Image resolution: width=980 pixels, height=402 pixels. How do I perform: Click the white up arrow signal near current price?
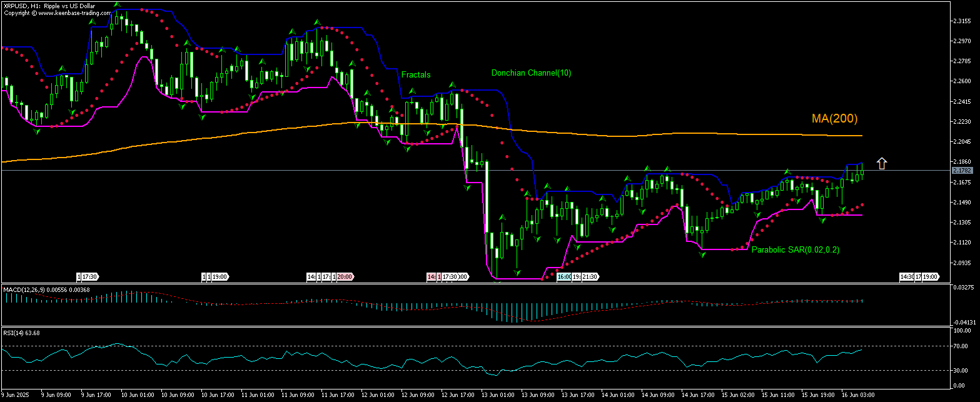coord(882,163)
